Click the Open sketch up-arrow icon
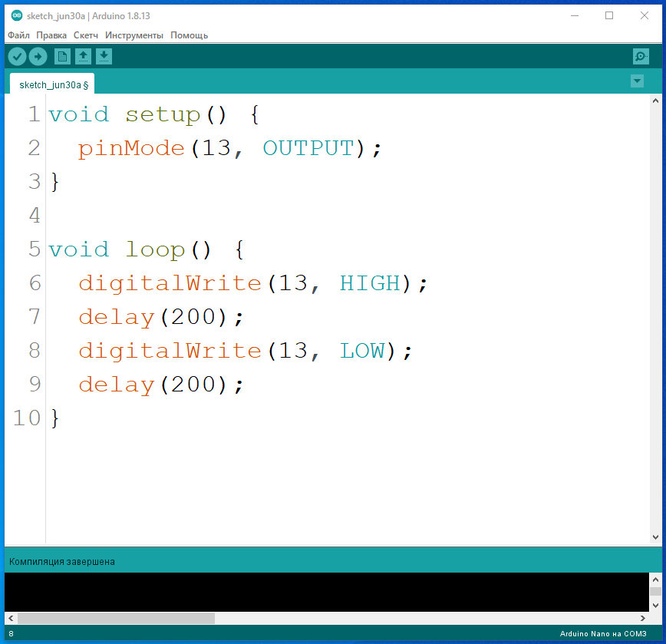Screen dimensions: 666x644 [x=83, y=56]
